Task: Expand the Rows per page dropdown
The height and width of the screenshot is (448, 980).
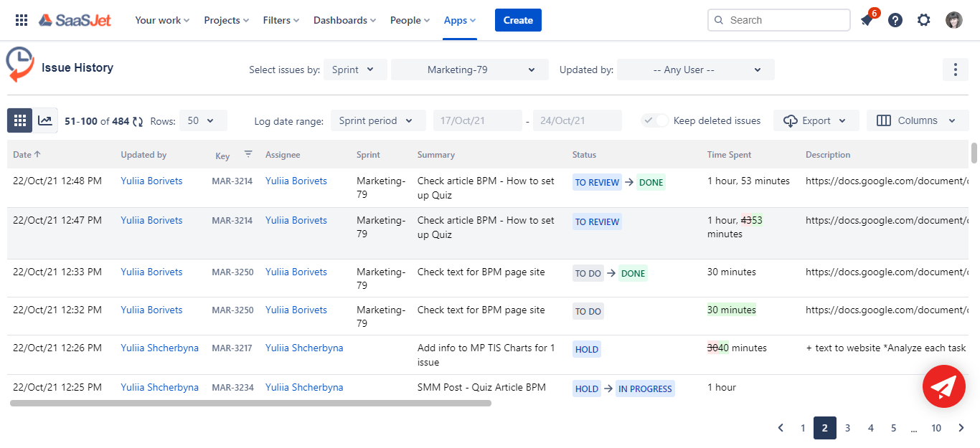Action: pyautogui.click(x=202, y=120)
